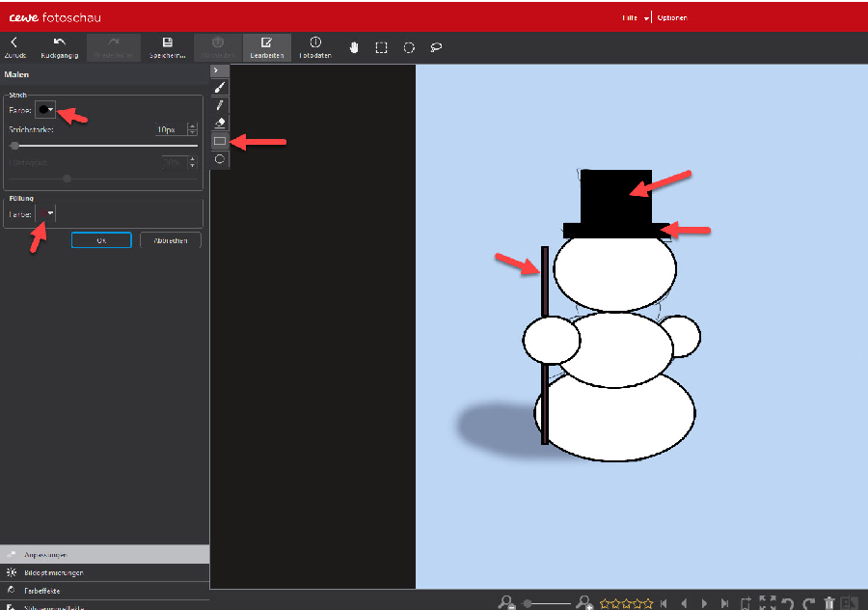Activate the rectangular selection tool

[x=381, y=47]
